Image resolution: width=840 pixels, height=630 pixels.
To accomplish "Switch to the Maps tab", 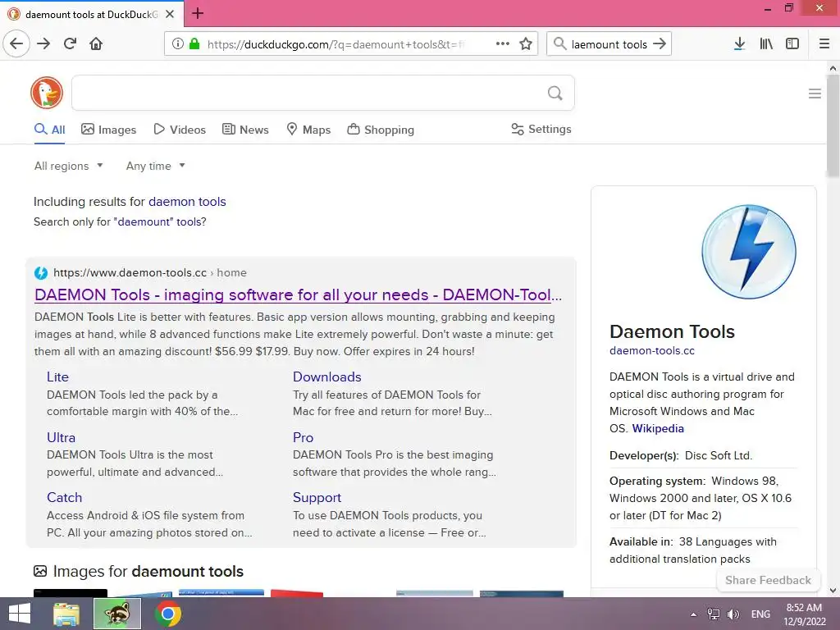I will (x=308, y=130).
